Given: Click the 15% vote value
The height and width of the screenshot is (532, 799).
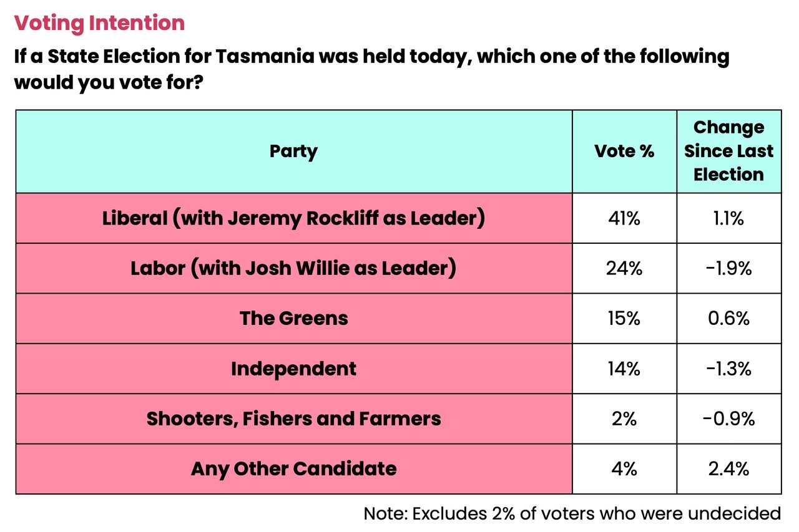Looking at the screenshot, I should (x=624, y=318).
